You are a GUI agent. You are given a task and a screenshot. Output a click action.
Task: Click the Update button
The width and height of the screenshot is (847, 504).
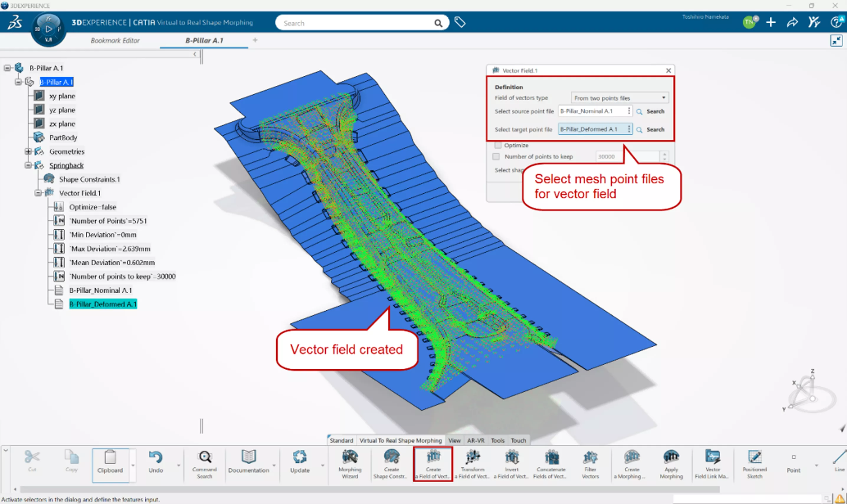(x=299, y=464)
